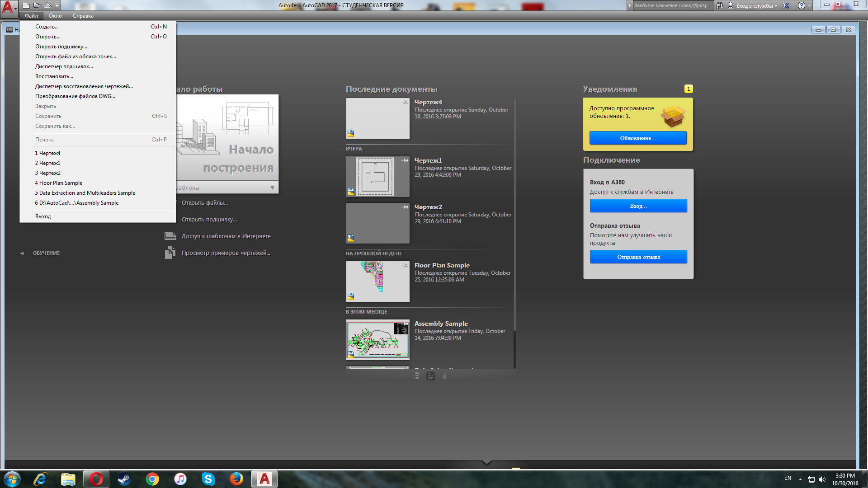Select Выход to exit AutoCAD
This screenshot has height=488, width=868.
pyautogui.click(x=98, y=216)
